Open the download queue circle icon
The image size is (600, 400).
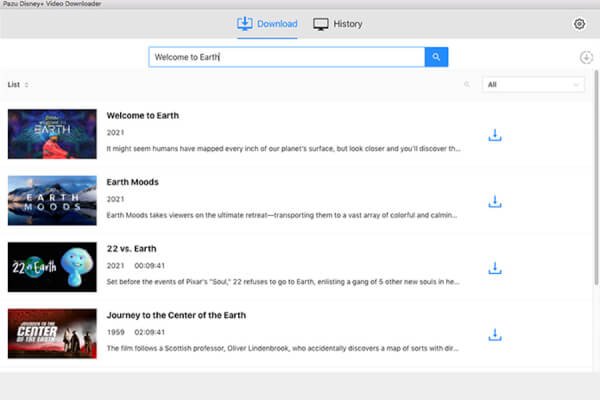(x=586, y=57)
